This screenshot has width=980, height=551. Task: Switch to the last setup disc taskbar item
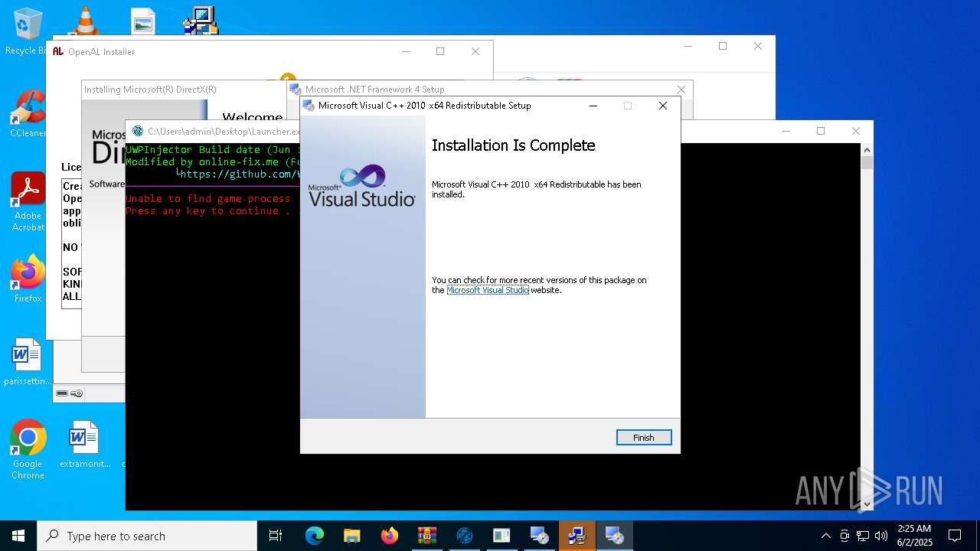point(614,536)
